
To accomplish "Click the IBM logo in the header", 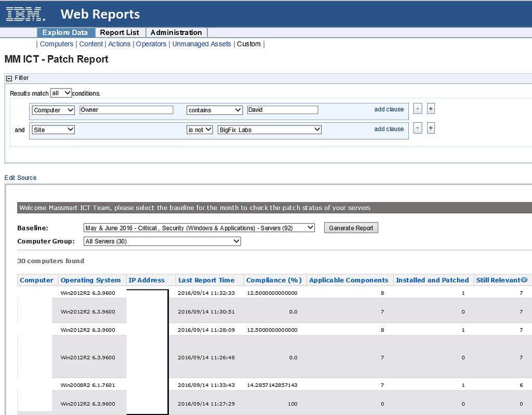I will click(24, 14).
